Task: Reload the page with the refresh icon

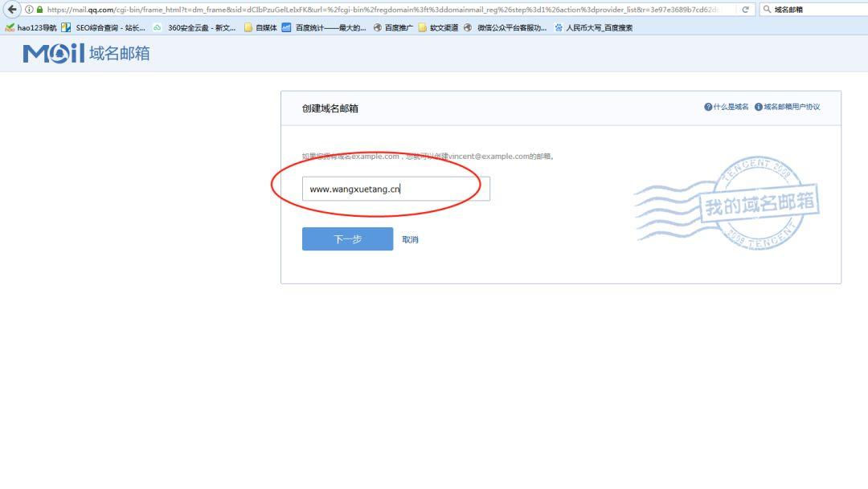Action: click(x=745, y=10)
